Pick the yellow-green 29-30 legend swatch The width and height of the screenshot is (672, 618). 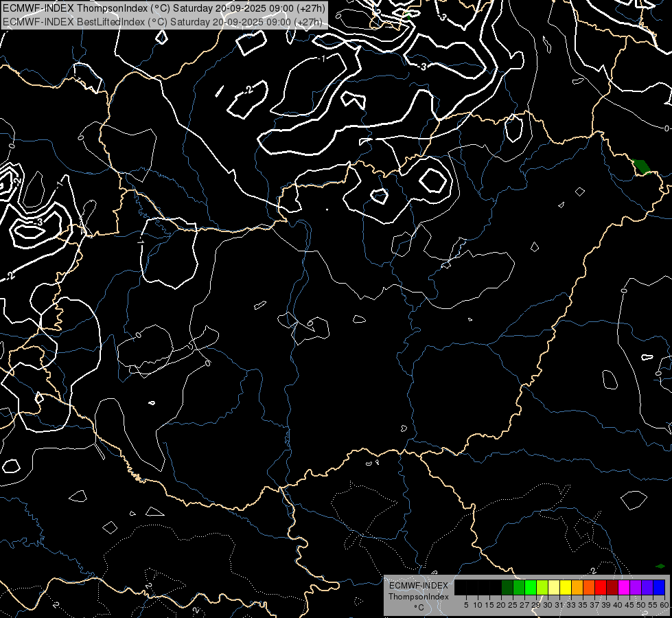tap(542, 587)
